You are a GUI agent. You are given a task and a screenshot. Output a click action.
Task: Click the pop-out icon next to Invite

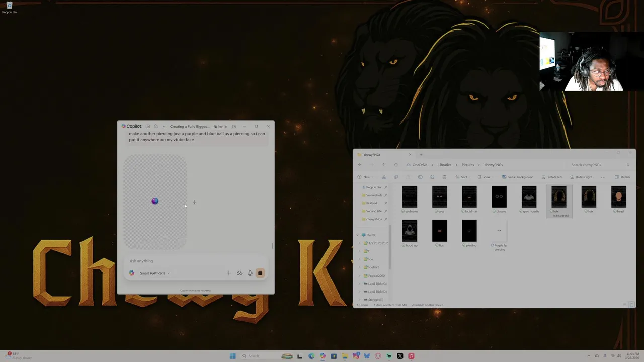tap(234, 126)
